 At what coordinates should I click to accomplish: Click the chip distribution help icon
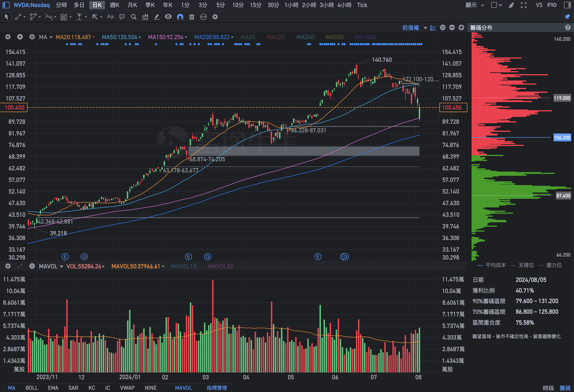pyautogui.click(x=567, y=28)
